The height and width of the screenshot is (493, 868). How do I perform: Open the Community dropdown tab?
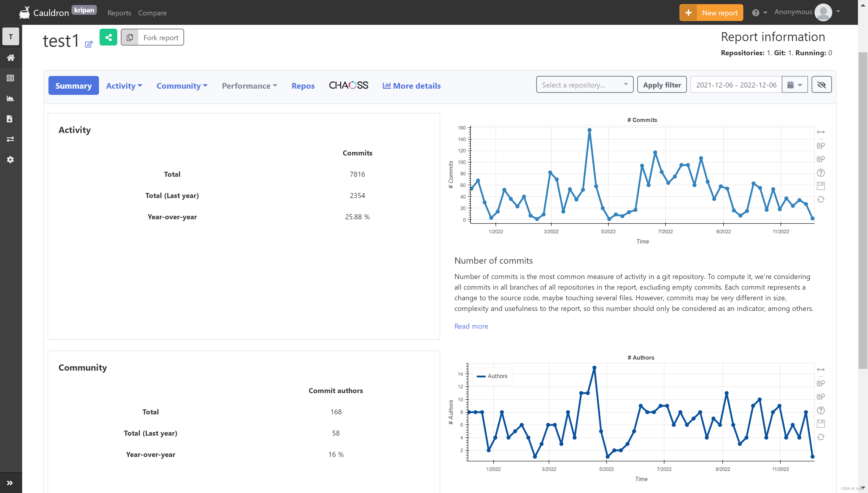(x=182, y=86)
